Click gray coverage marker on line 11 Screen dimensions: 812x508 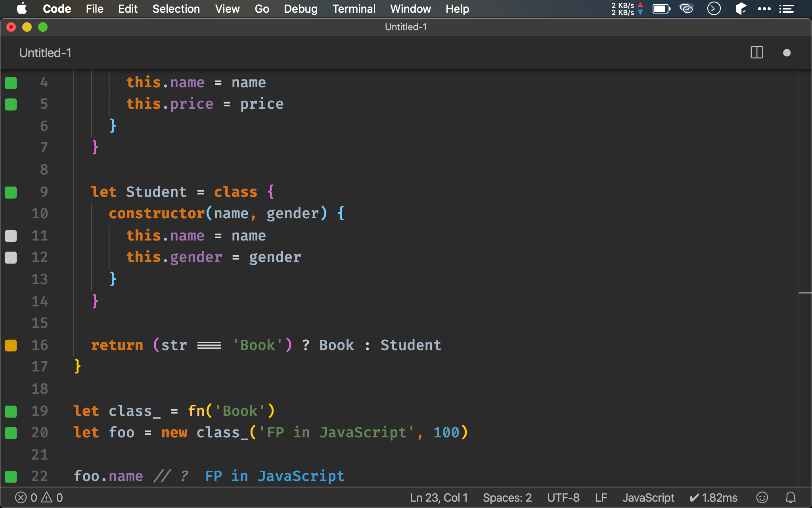coord(11,236)
